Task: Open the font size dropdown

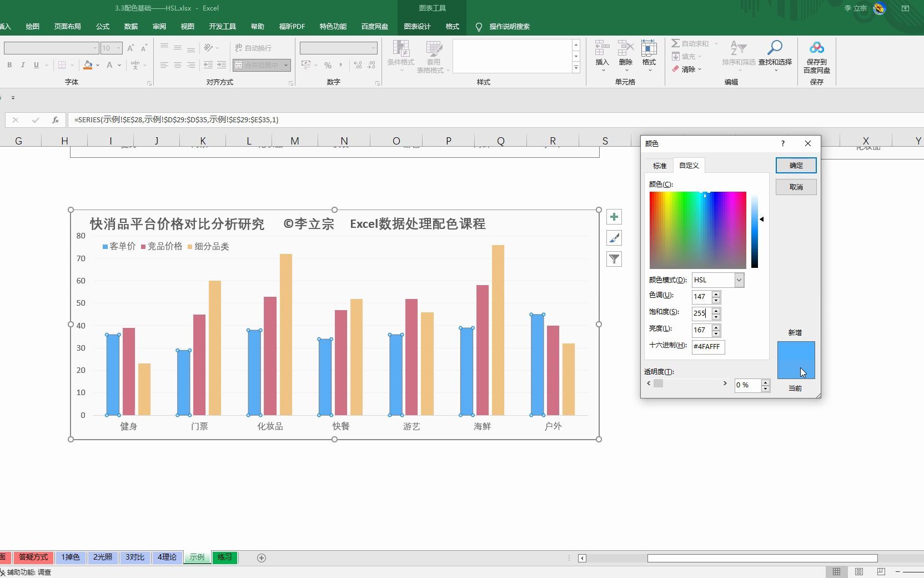Action: point(117,48)
